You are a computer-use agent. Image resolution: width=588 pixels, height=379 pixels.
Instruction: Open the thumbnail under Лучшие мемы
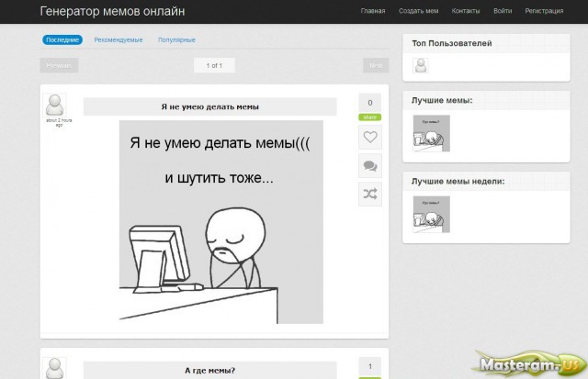pyautogui.click(x=431, y=133)
